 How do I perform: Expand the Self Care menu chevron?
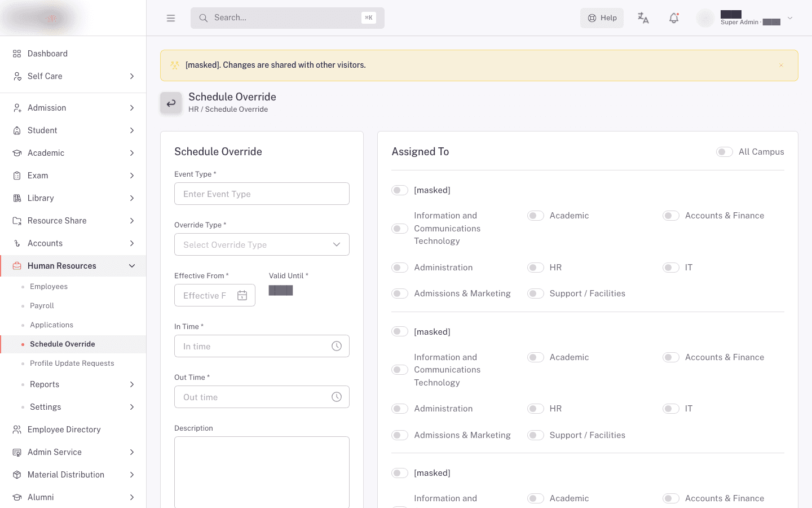click(x=132, y=76)
